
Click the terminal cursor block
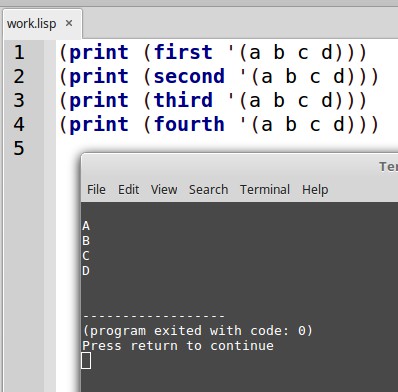point(86,361)
